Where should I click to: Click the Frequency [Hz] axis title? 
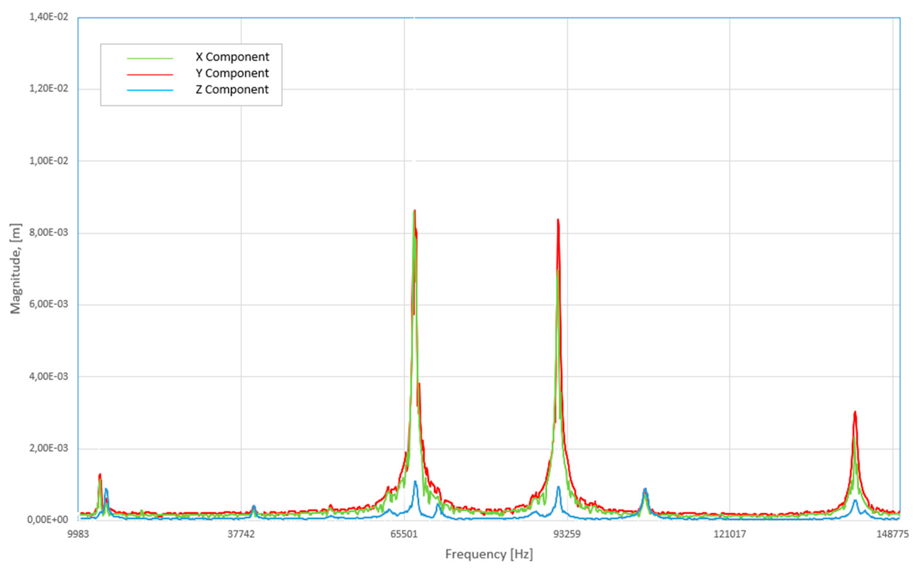click(489, 554)
